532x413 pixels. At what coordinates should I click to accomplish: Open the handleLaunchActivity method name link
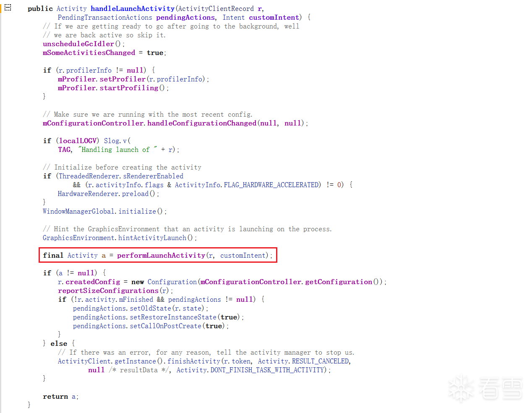click(x=132, y=8)
